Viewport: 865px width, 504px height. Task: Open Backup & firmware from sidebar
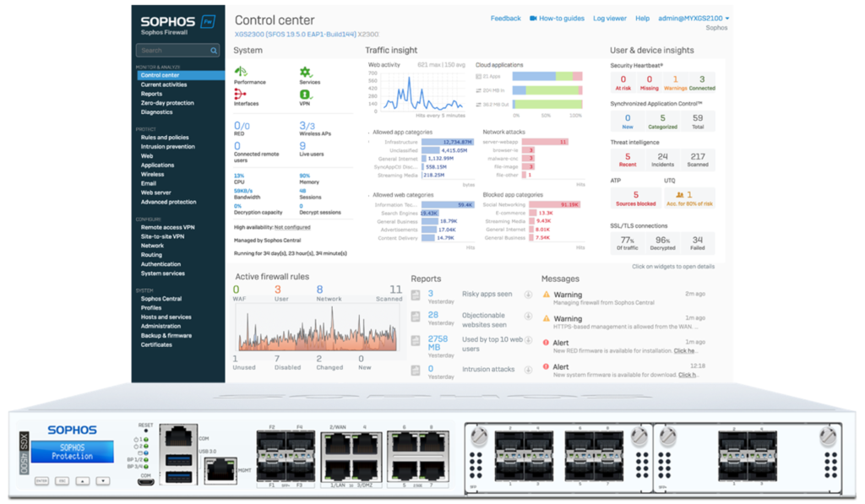tap(166, 335)
